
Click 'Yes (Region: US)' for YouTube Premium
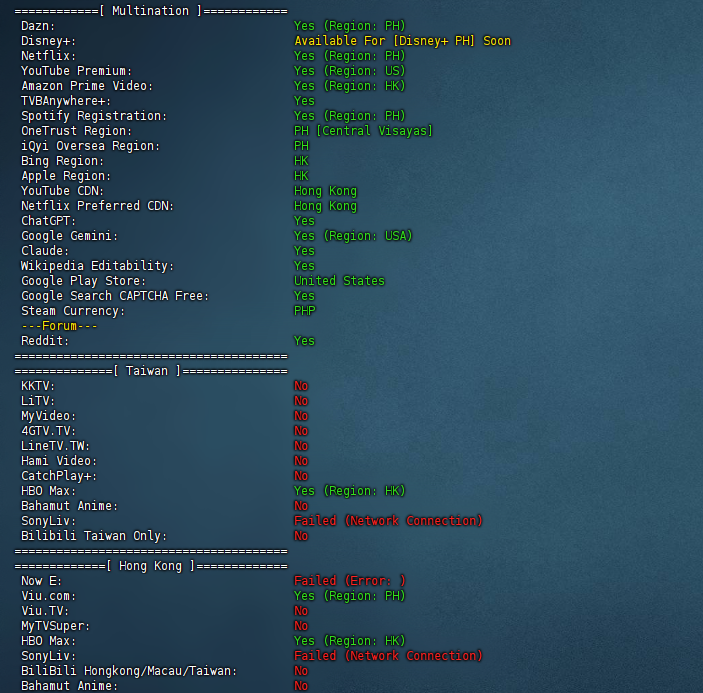pyautogui.click(x=349, y=71)
